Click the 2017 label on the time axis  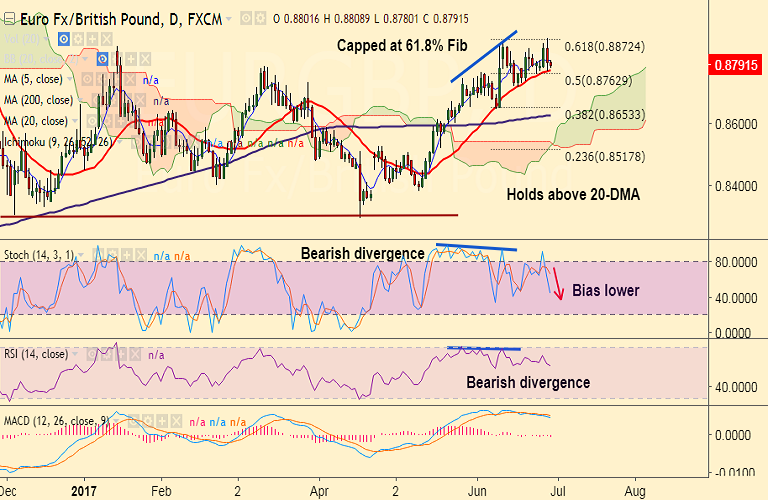point(84,491)
